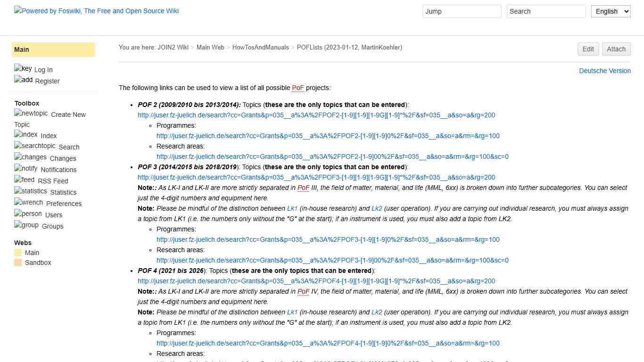
Task: Switch to the Main Web breadcrumb
Action: pos(210,47)
